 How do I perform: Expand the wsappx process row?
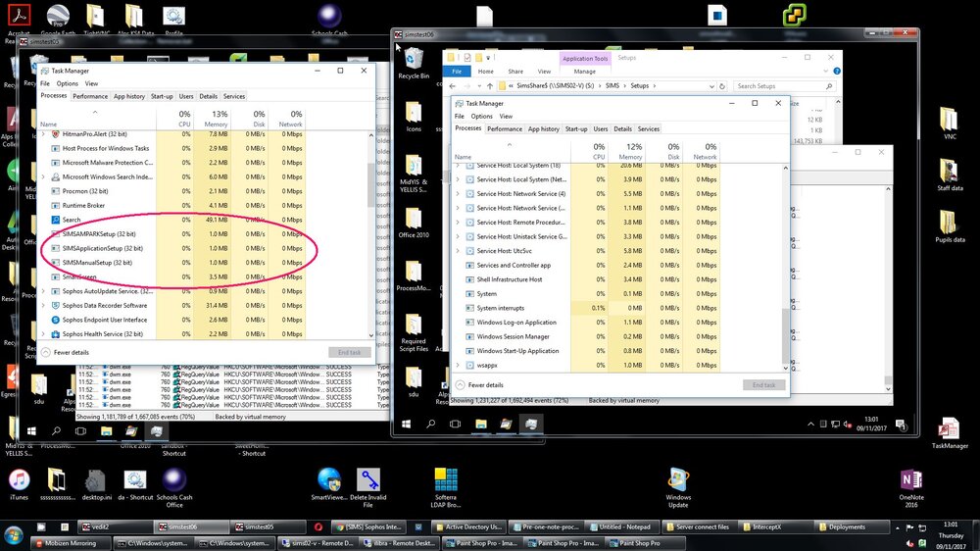(x=458, y=366)
